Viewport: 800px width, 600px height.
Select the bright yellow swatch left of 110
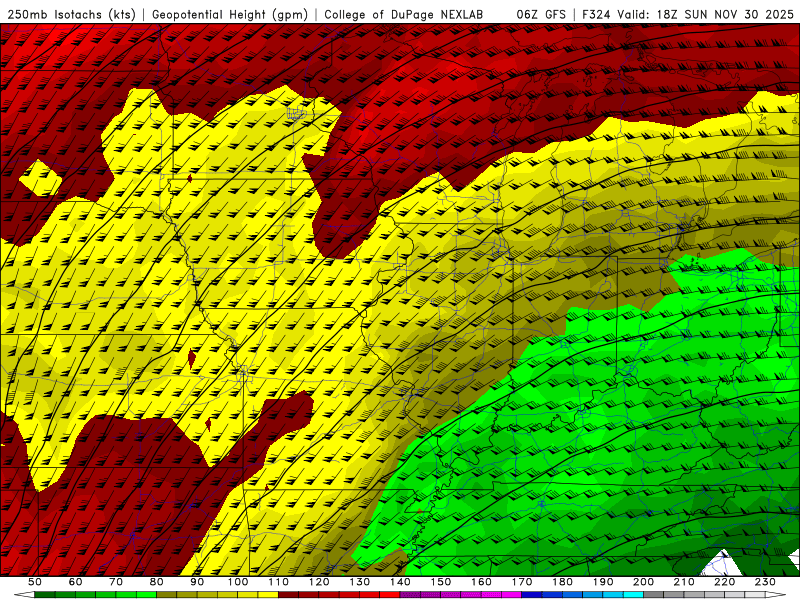[x=268, y=595]
